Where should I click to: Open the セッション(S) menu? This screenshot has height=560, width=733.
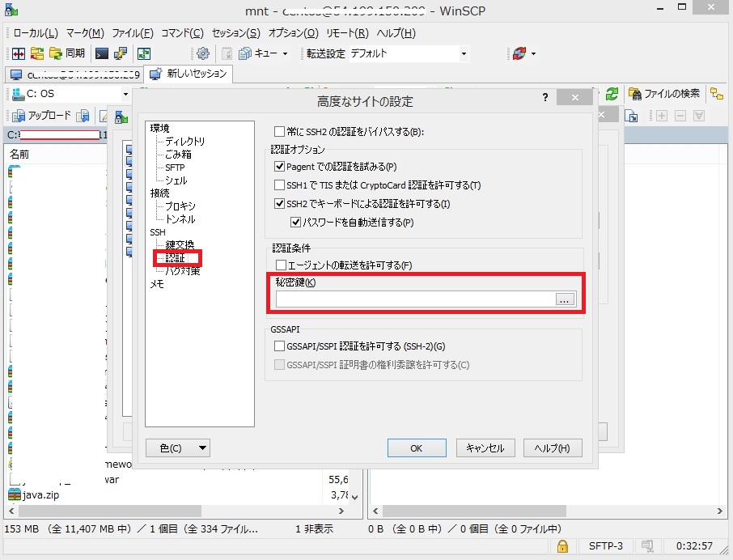pos(236,33)
